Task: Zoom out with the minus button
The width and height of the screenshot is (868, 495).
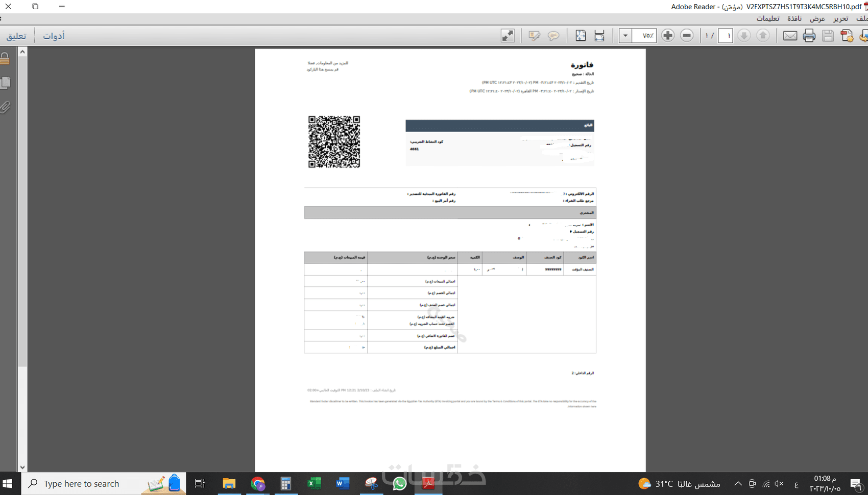Action: 687,36
